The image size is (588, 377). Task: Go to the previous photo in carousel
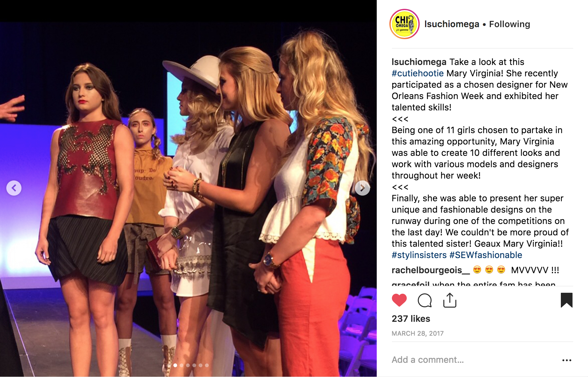pos(14,188)
